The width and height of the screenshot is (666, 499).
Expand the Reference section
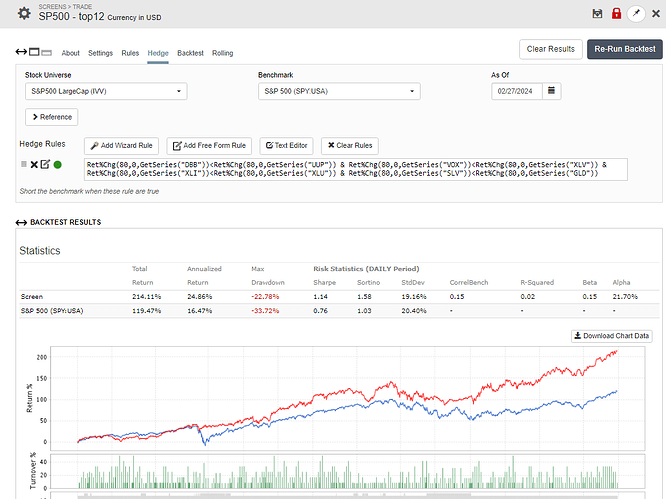click(52, 118)
